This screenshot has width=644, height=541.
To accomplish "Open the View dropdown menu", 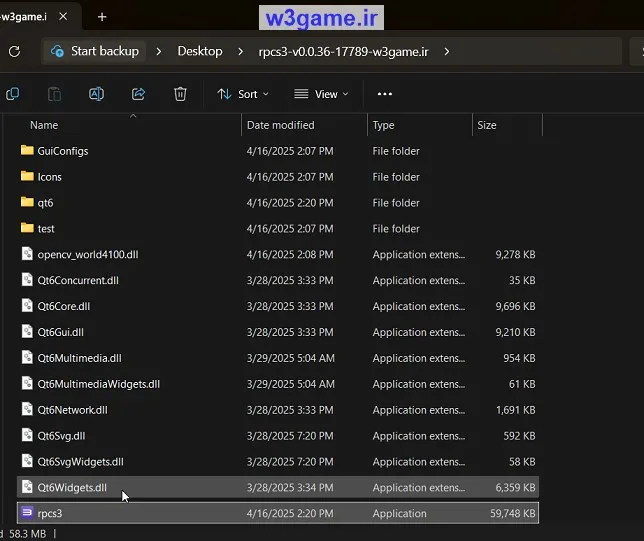I will click(321, 94).
